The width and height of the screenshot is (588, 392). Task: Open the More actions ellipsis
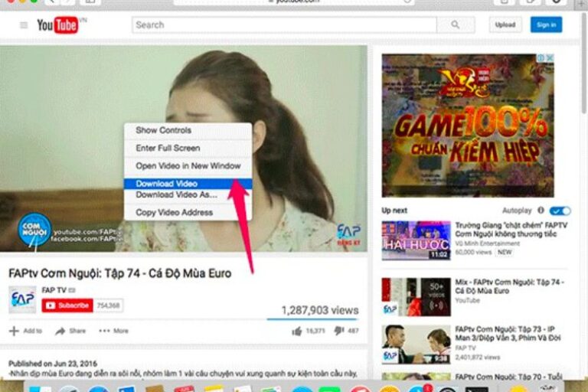113,331
